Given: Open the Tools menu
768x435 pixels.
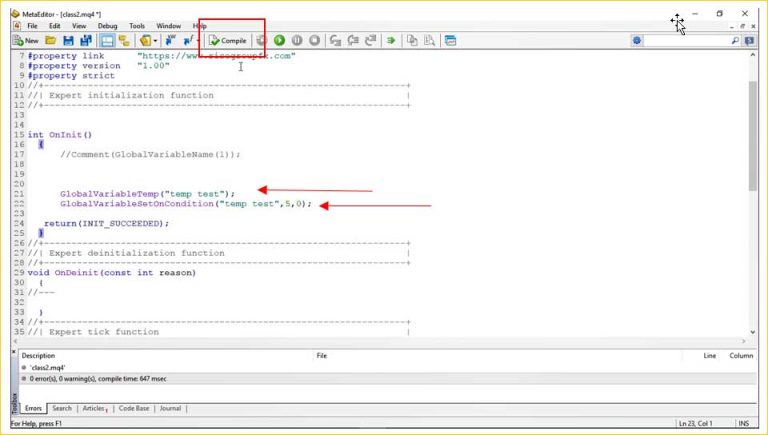Looking at the screenshot, I should click(137, 26).
